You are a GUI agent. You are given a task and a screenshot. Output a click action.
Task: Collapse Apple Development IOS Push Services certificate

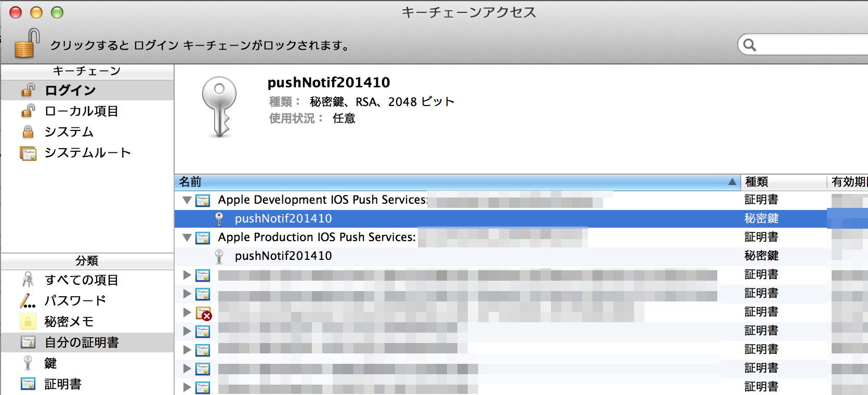pyautogui.click(x=187, y=200)
